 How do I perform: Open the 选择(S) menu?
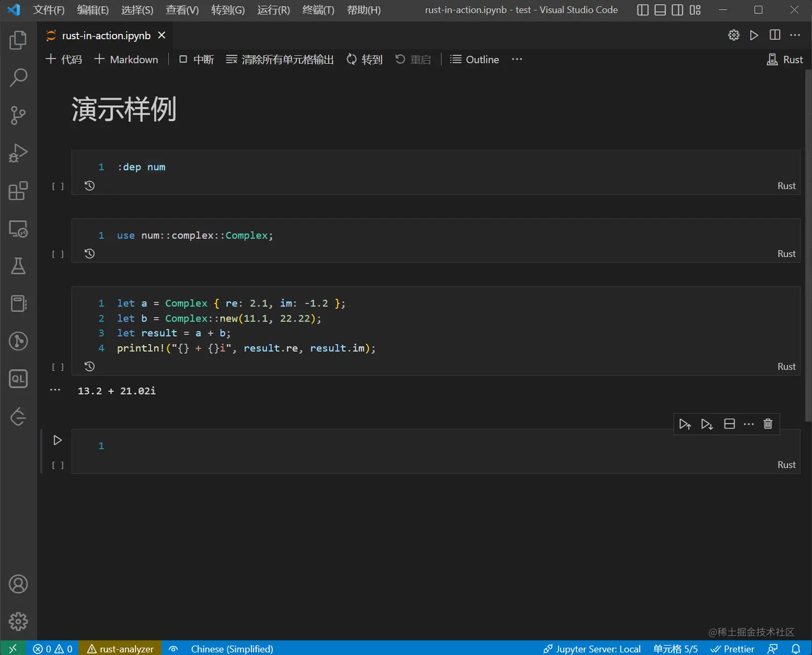pyautogui.click(x=137, y=10)
